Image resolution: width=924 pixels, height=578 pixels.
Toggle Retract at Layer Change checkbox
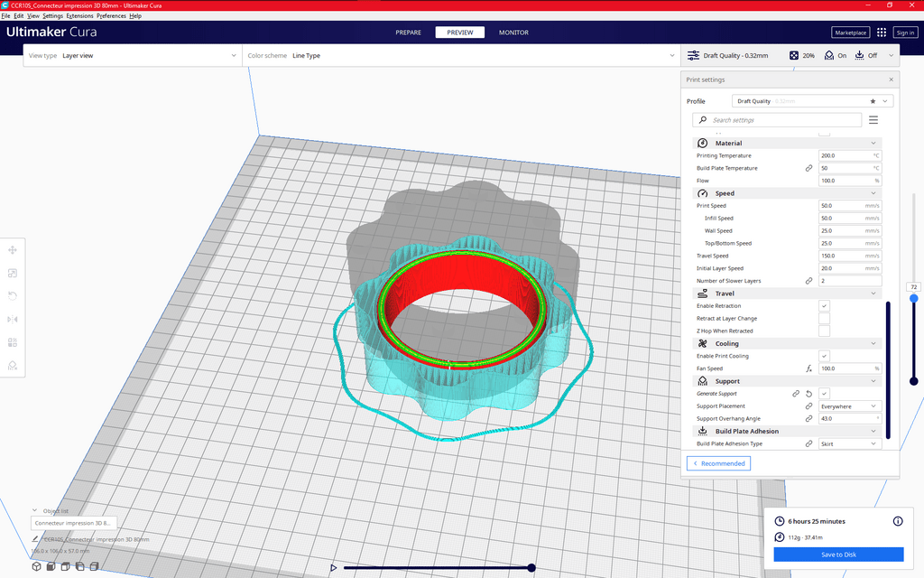click(825, 319)
